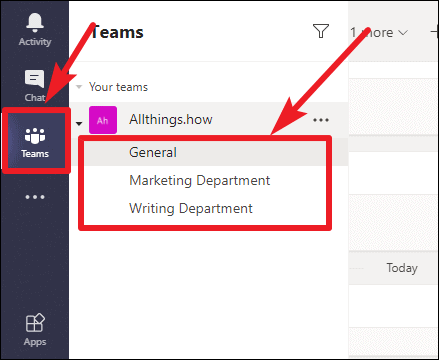
Task: Click the Apps label text
Action: 35,342
